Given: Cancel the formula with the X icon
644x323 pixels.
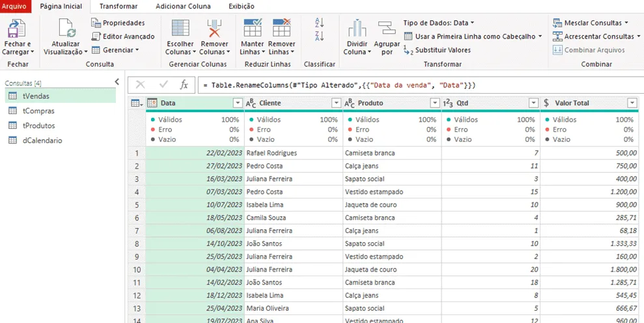Looking at the screenshot, I should click(141, 85).
